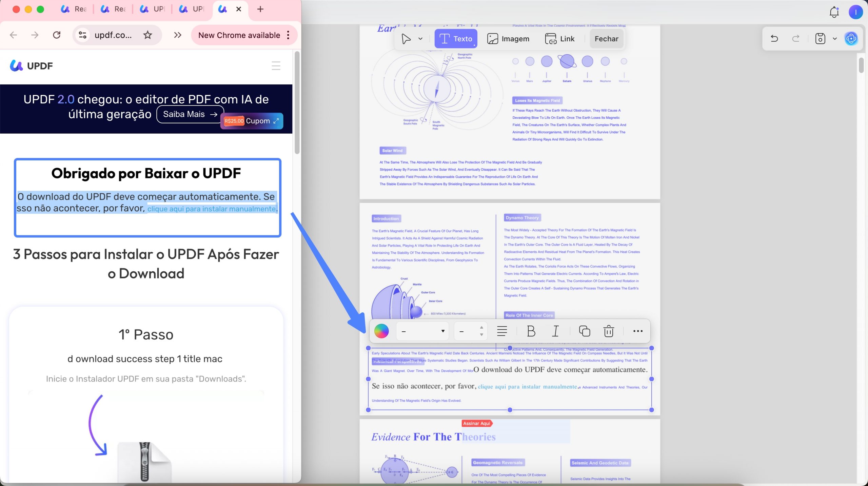Screen dimensions: 868x486
Task: Click the Saiba Mais button
Action: [190, 114]
